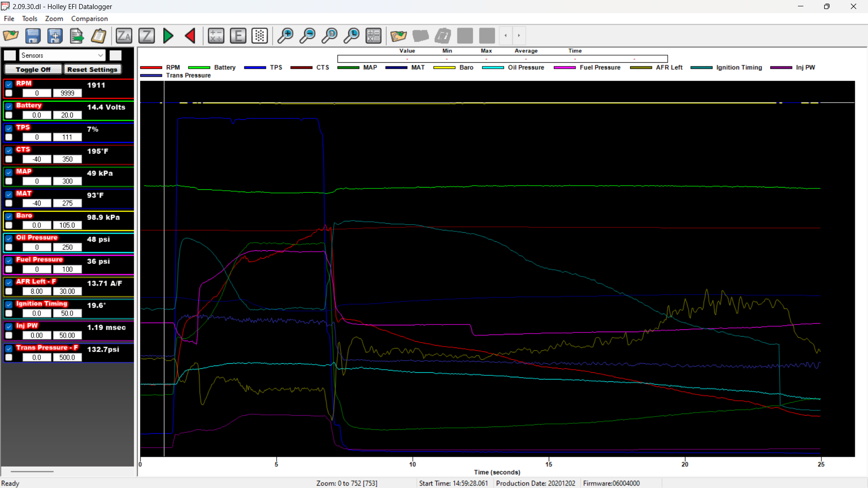Uncheck the RPM sensor checkbox
The height and width of the screenshot is (488, 868).
(9, 84)
